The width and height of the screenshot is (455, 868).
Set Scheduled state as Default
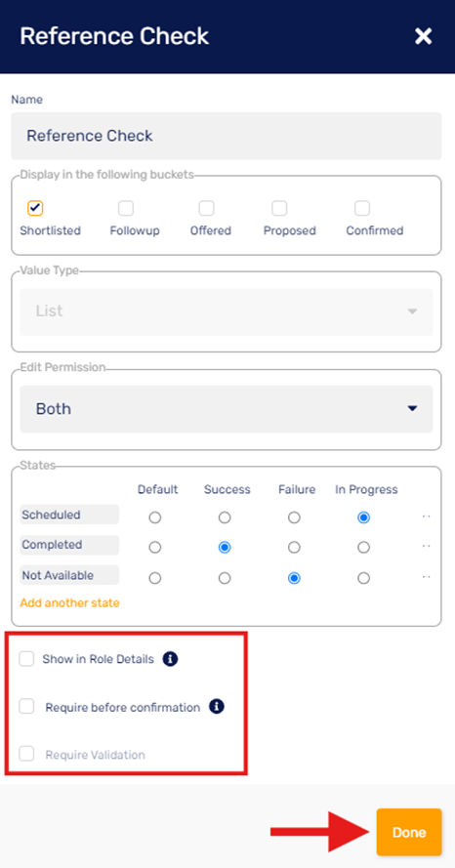[155, 517]
